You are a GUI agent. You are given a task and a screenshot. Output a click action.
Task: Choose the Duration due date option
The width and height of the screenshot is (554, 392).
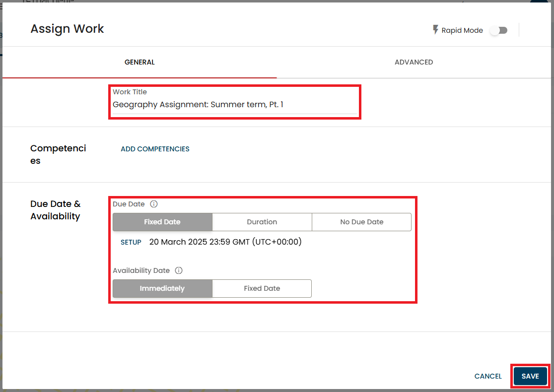click(x=262, y=222)
